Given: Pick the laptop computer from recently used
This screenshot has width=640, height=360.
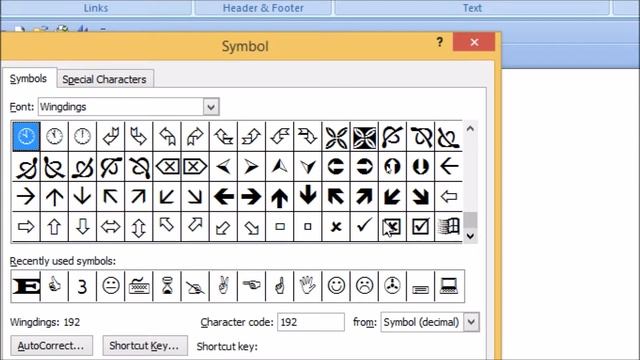Looking at the screenshot, I should coord(449,286).
